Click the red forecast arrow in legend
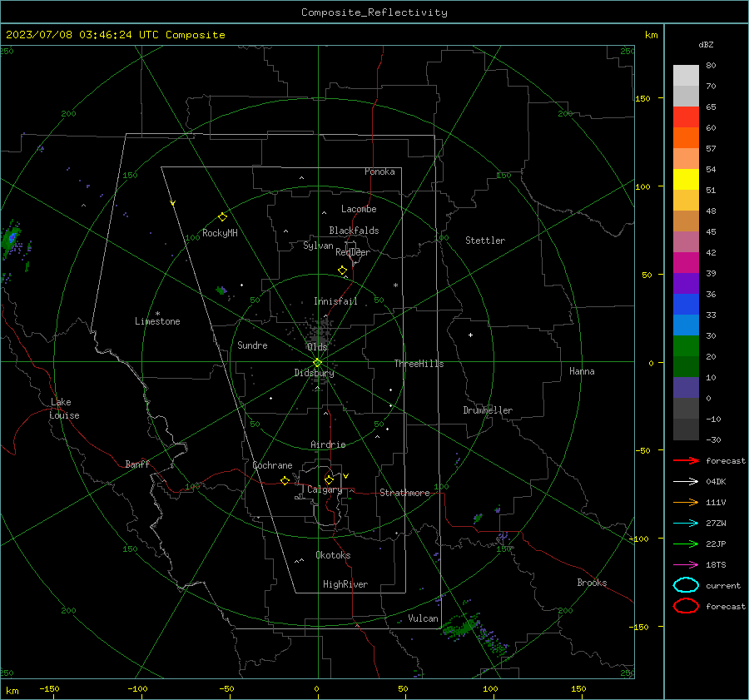The width and height of the screenshot is (749, 700). pos(686,460)
